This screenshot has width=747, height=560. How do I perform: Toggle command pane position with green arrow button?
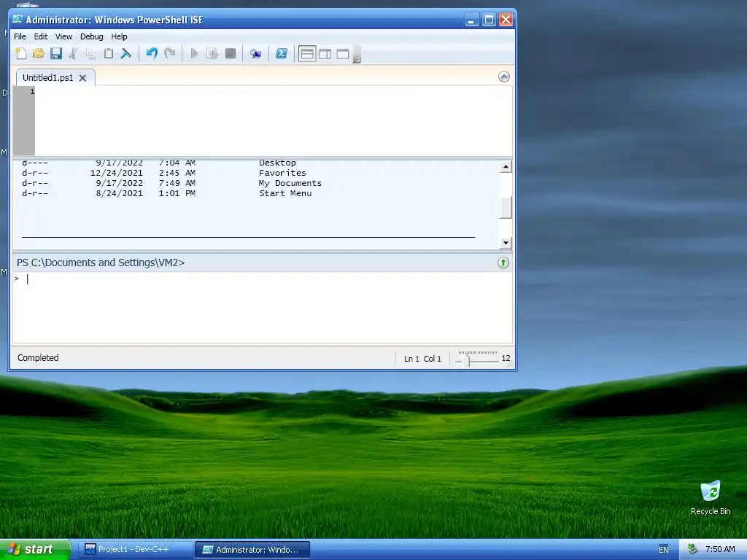point(503,262)
